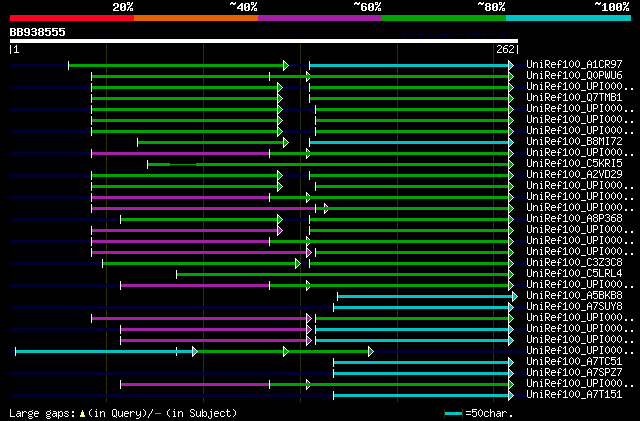The width and height of the screenshot is (640, 421).
Task: Select the UniRef100_A7T151 label
Action: pos(574,395)
